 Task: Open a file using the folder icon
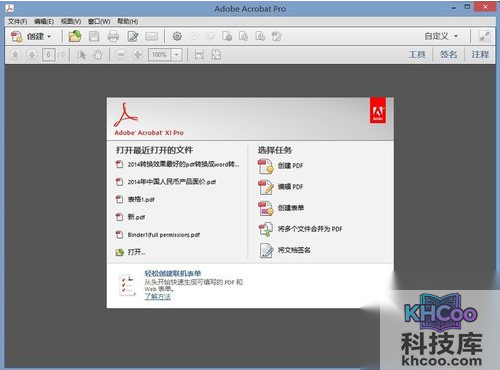pyautogui.click(x=75, y=36)
